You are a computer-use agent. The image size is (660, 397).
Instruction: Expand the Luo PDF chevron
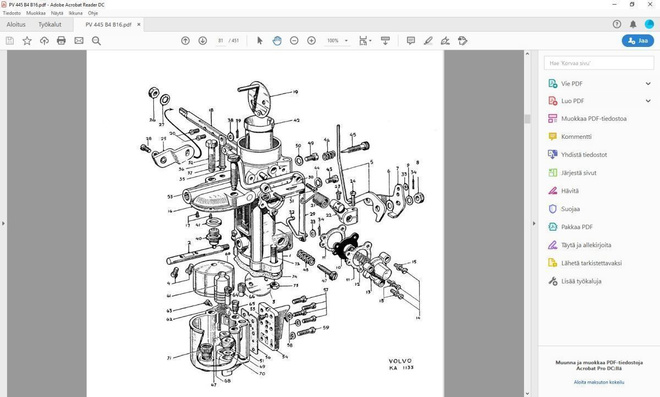tap(648, 101)
